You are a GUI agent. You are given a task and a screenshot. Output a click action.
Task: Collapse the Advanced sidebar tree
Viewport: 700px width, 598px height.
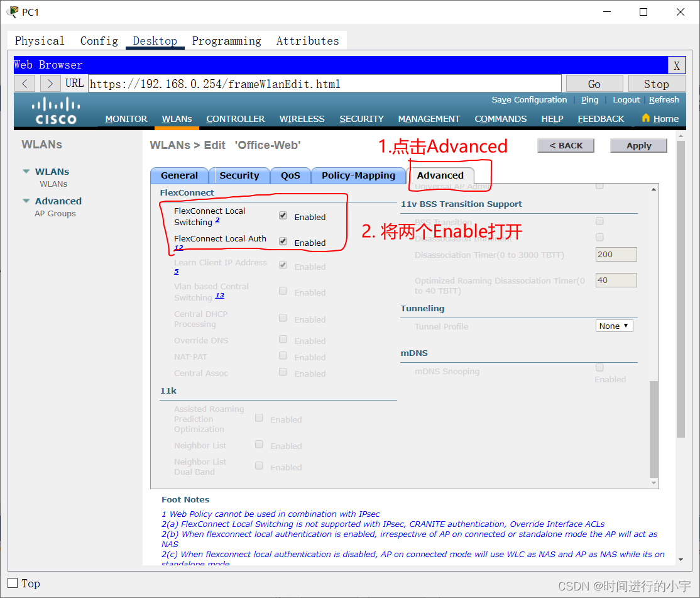click(26, 201)
